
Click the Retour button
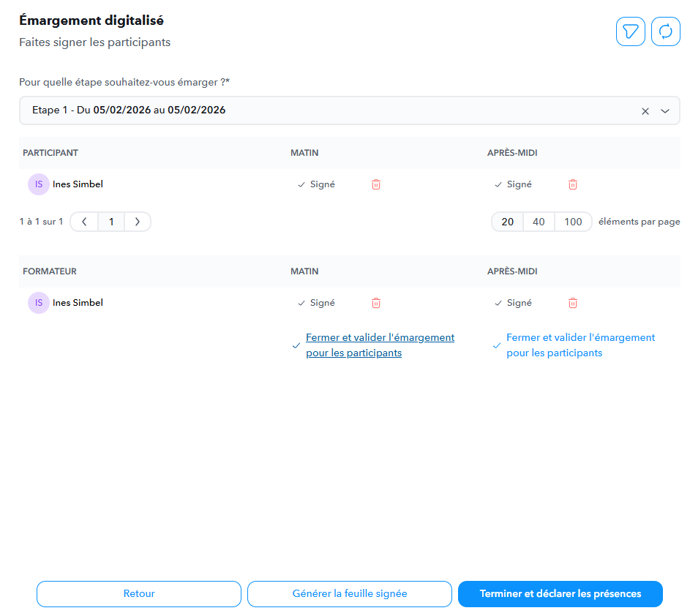(139, 593)
